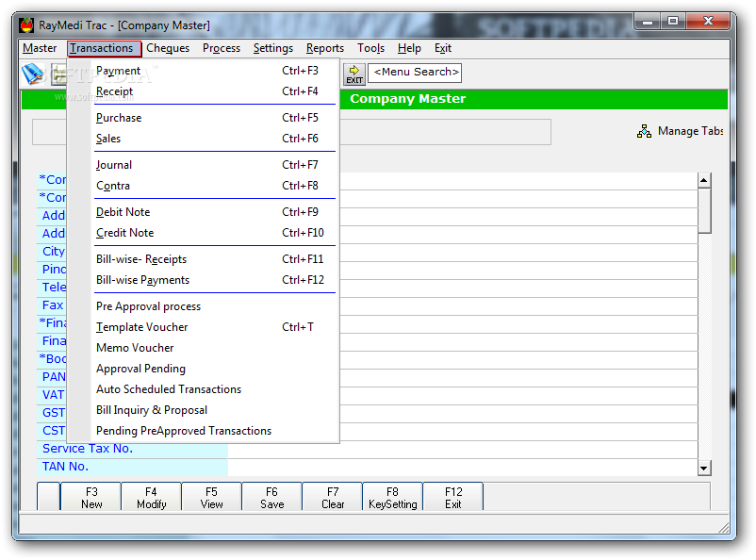Click the Company Master green header
Viewport: 756px width, 560px height.
[407, 99]
